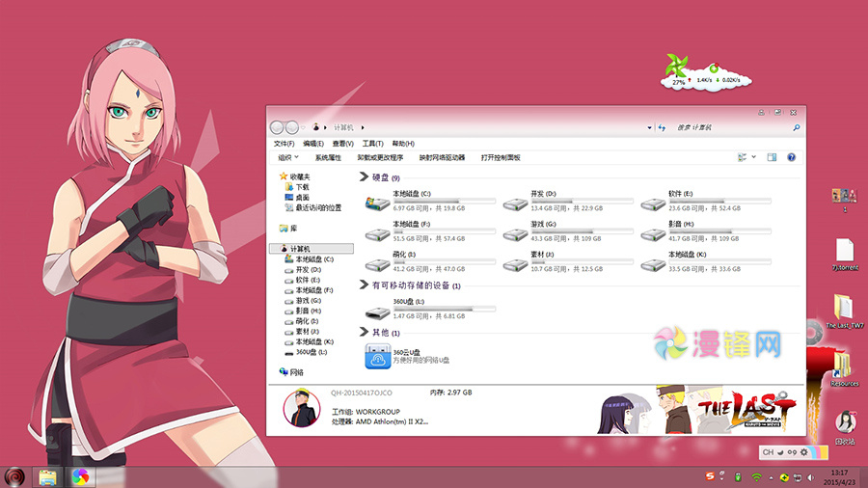868x488 pixels.
Task: Open the 查看(V) menu
Action: pos(343,144)
